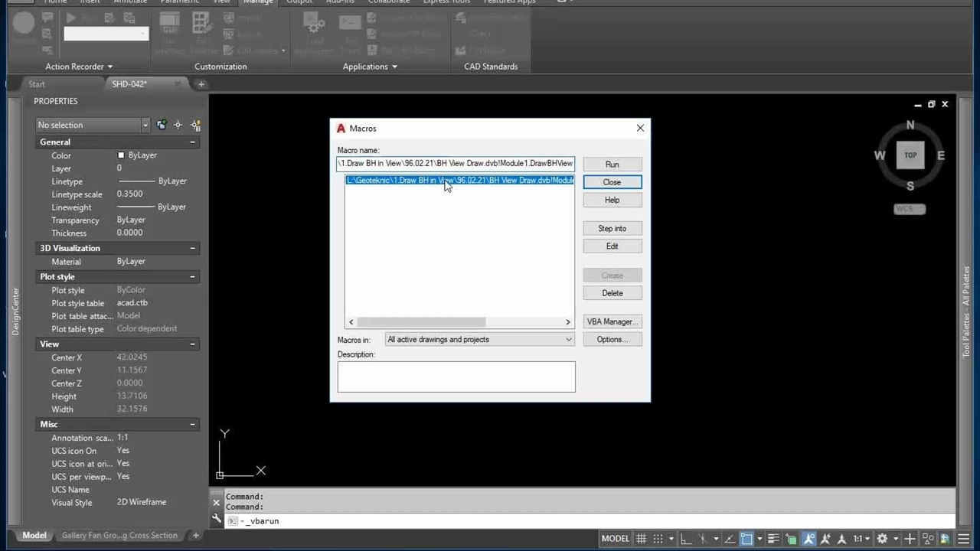Click the VBA Manager button

point(612,322)
